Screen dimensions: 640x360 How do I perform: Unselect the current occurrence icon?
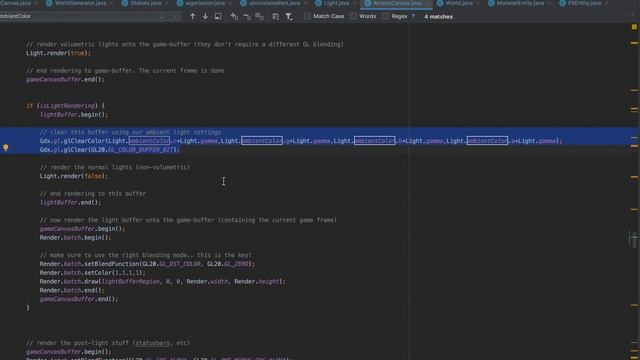247,16
